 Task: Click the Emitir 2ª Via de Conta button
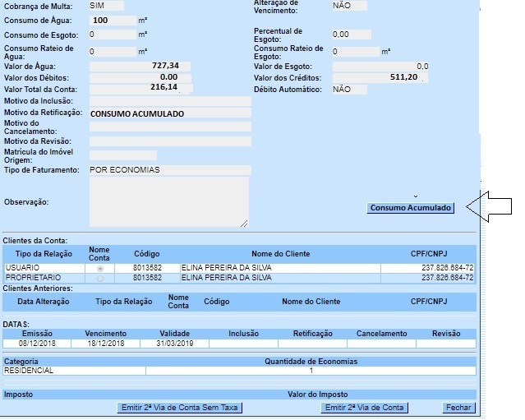[x=365, y=408]
